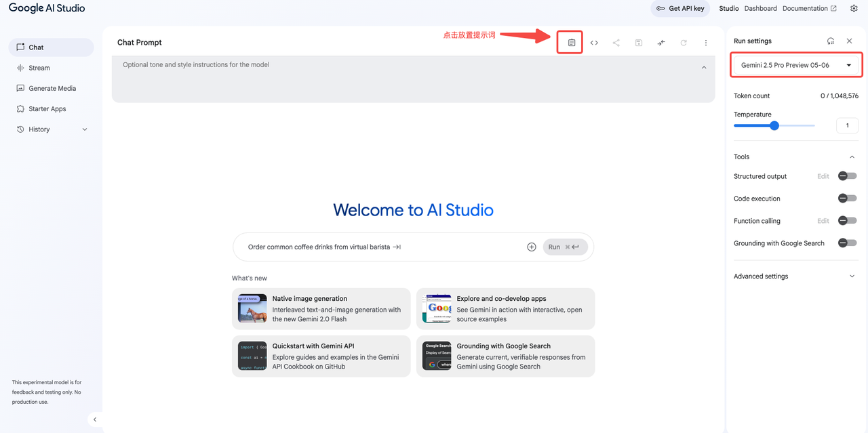Image resolution: width=868 pixels, height=433 pixels.
Task: Open the system instructions clipboard icon
Action: (x=572, y=43)
